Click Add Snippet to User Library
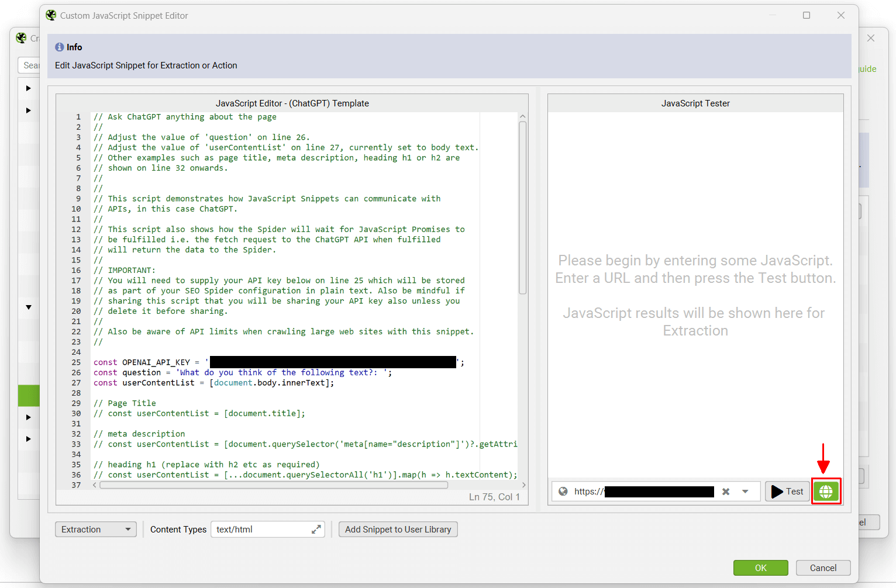 pyautogui.click(x=398, y=530)
